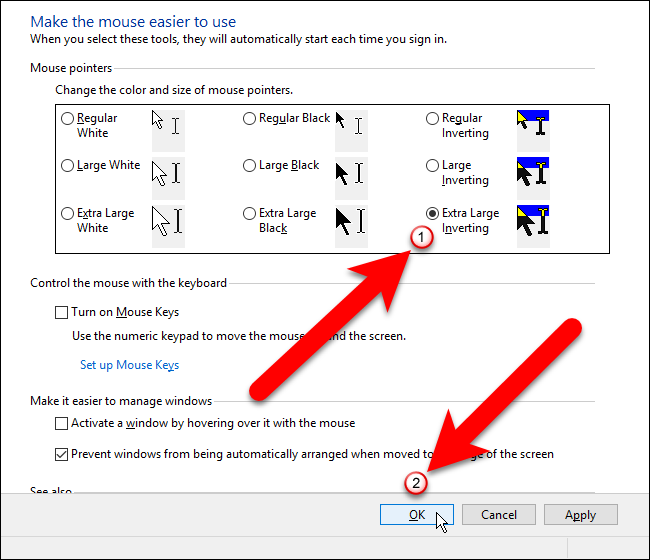Image resolution: width=650 pixels, height=560 pixels.
Task: Click the Cancel button
Action: coord(499,515)
